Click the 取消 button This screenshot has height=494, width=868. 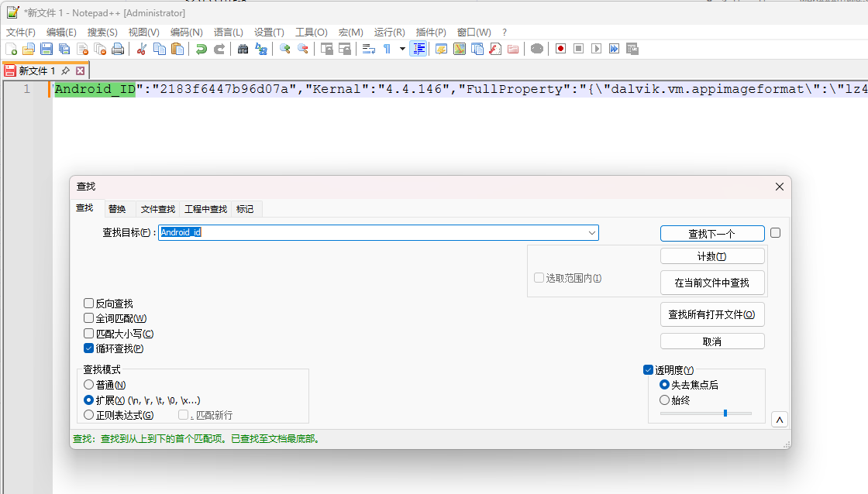(712, 341)
